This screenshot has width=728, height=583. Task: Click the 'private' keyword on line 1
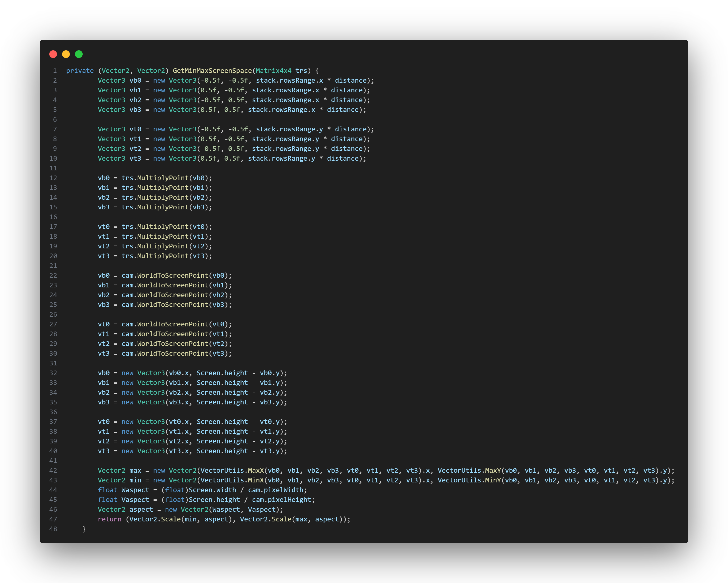pyautogui.click(x=80, y=71)
